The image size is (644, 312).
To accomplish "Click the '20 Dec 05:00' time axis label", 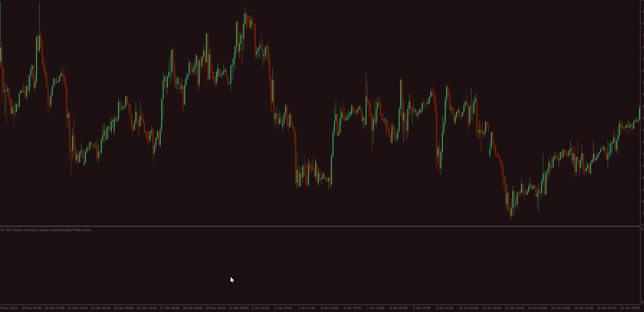I will (x=31, y=308).
